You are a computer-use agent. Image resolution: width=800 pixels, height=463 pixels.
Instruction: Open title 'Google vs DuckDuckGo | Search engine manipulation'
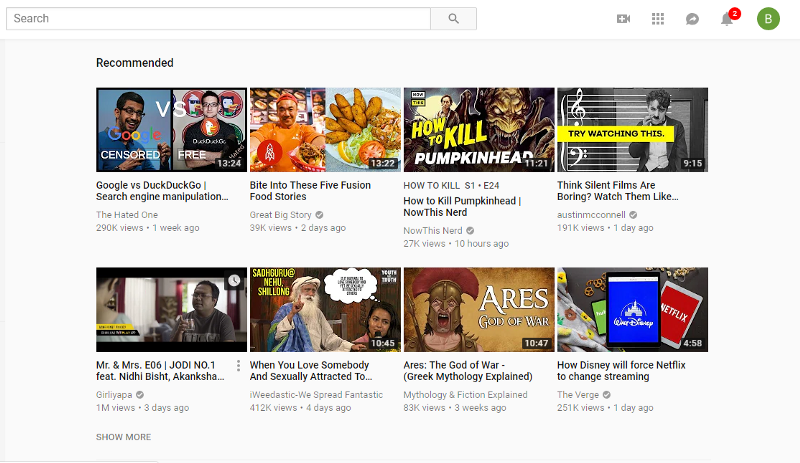click(x=162, y=191)
